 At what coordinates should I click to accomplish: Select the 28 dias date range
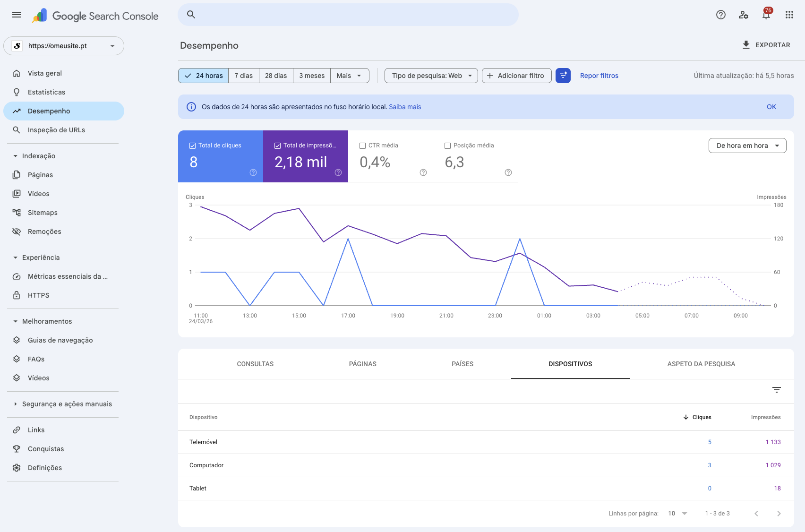(x=276, y=76)
